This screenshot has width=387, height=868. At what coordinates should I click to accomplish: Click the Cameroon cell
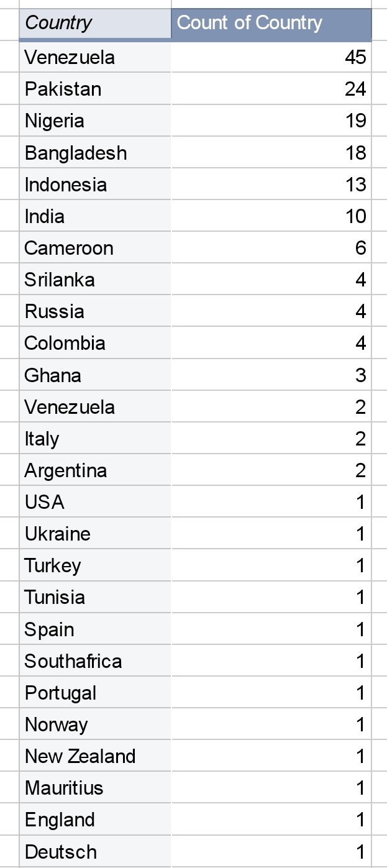coord(95,248)
